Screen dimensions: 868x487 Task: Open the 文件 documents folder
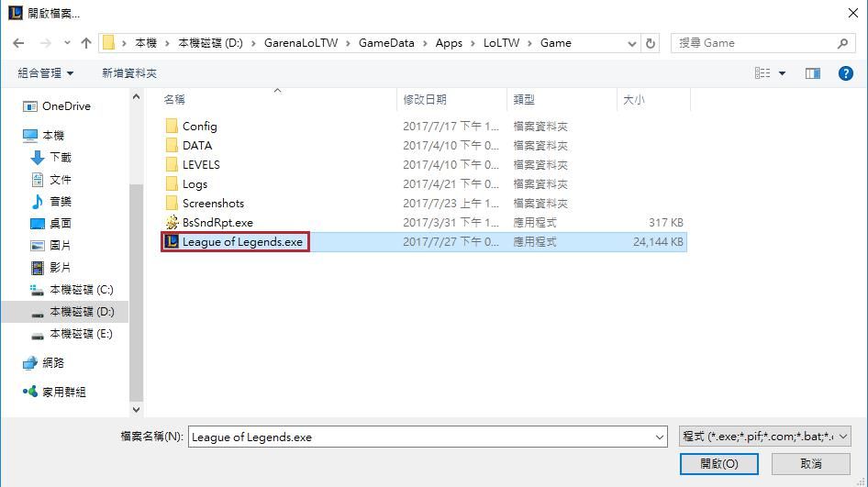(x=51, y=180)
